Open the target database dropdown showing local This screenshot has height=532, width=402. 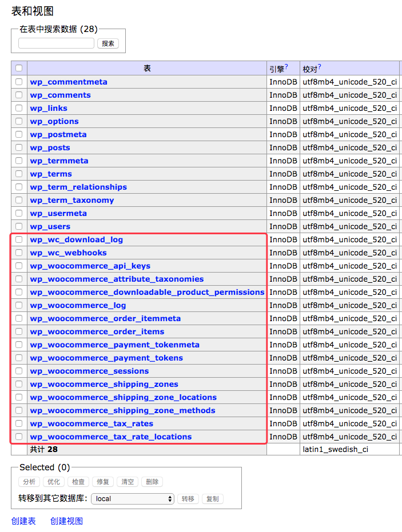[x=132, y=499]
